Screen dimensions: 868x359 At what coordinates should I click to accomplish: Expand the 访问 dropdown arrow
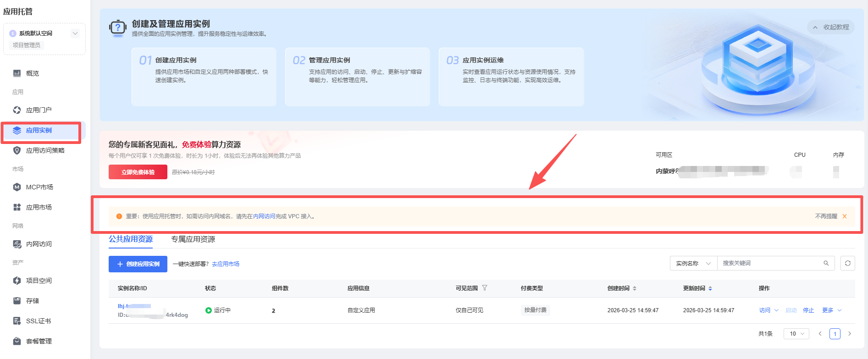tap(776, 310)
